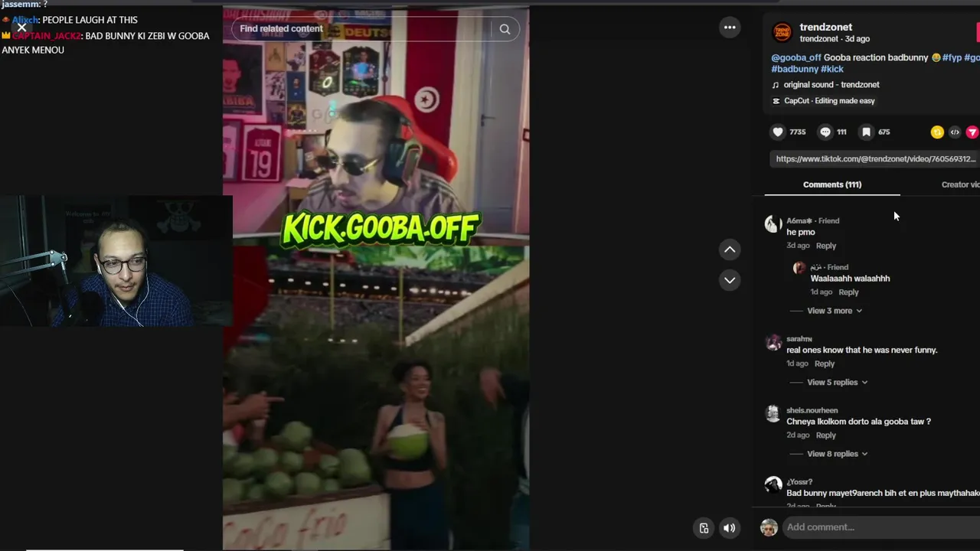
Task: Share video with red send icon
Action: tap(972, 132)
